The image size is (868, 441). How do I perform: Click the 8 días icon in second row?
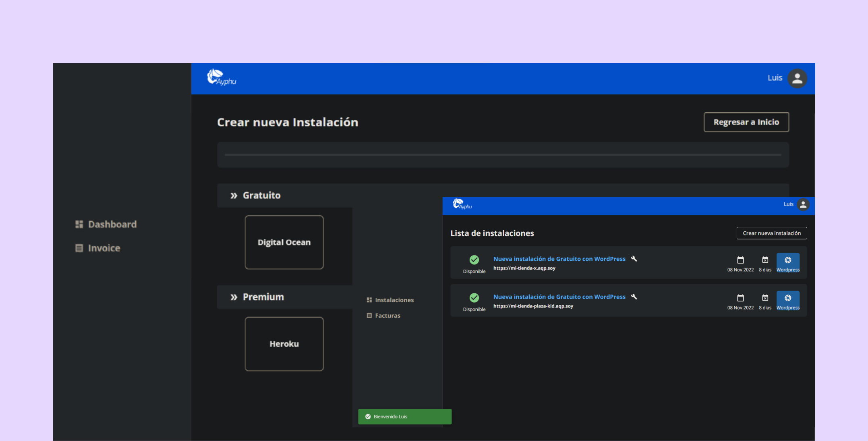(x=765, y=298)
